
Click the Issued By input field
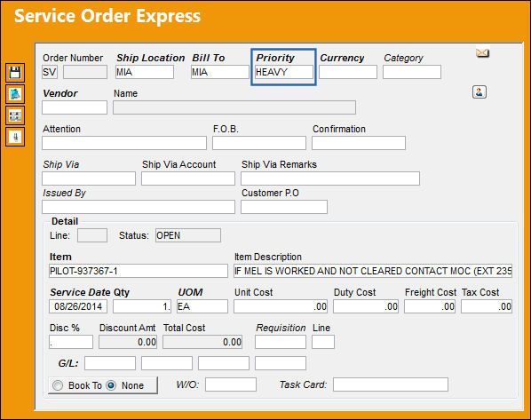tap(139, 207)
